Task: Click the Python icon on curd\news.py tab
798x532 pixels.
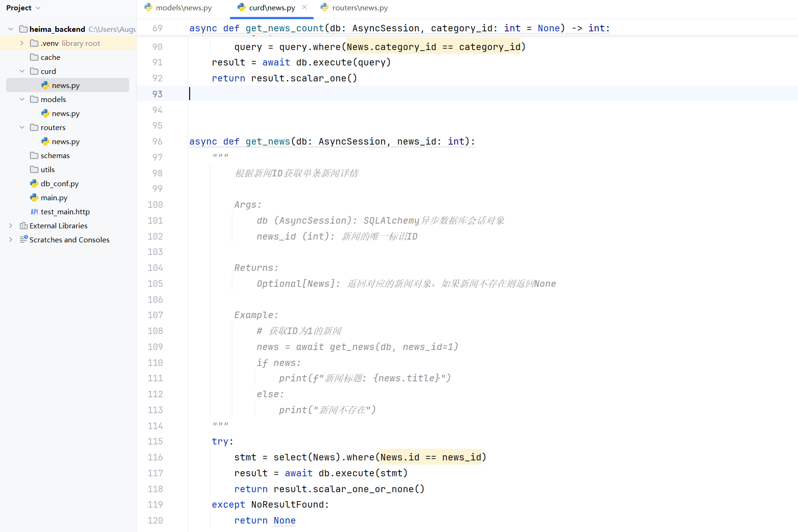Action: tap(242, 7)
